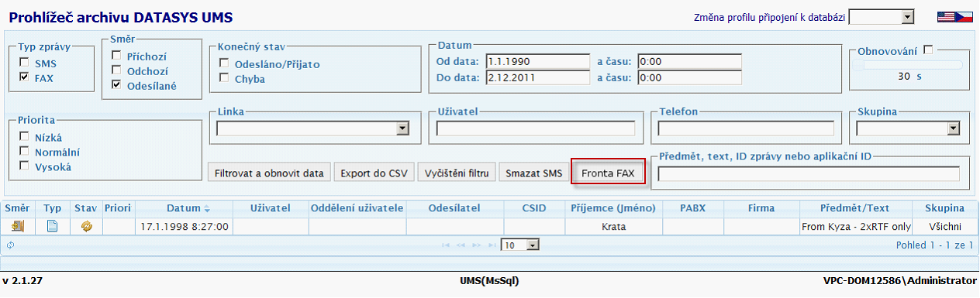Screen dimensions: 980x298
Task: Check the Vysoká priority checkbox
Action: (x=25, y=166)
